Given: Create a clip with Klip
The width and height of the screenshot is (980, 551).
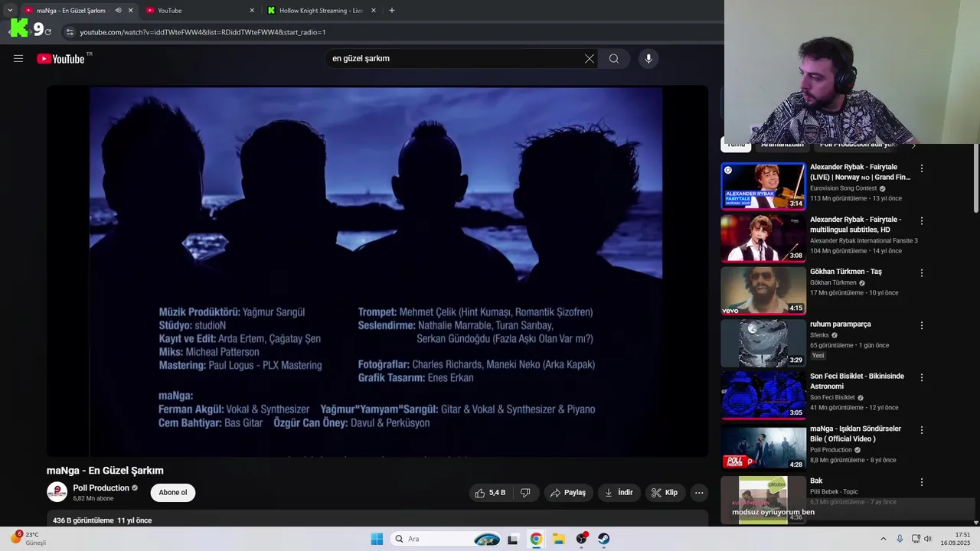Looking at the screenshot, I should click(665, 493).
